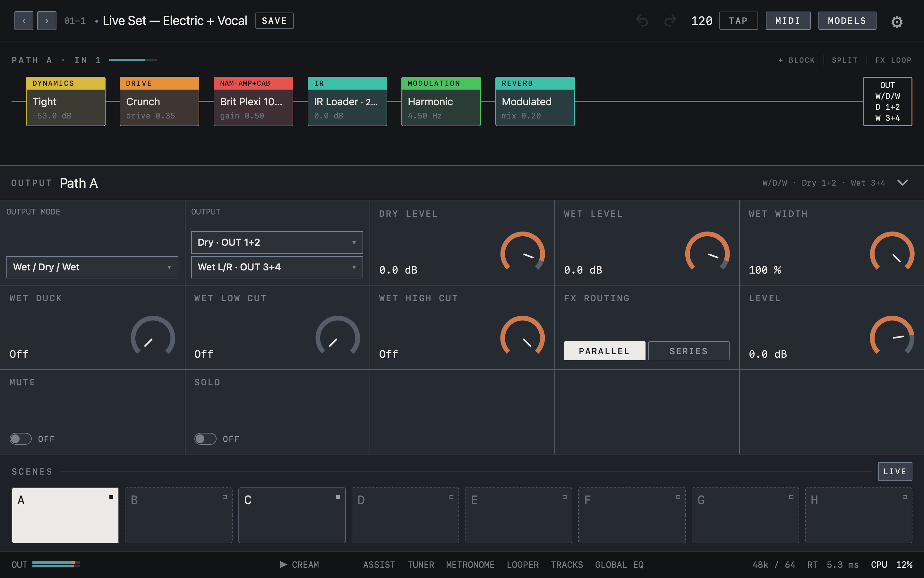Click the SAVE button
The height and width of the screenshot is (578, 924).
[x=274, y=21]
